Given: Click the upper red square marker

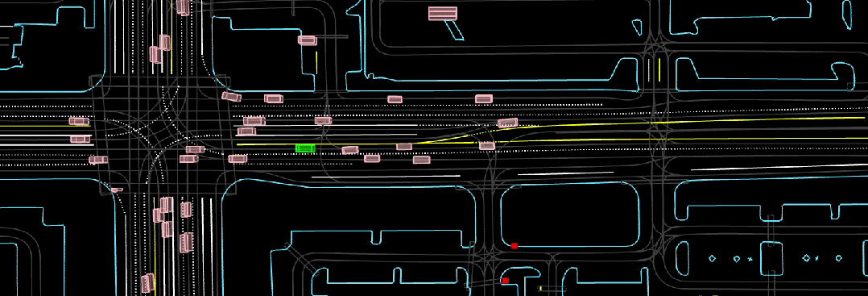Looking at the screenshot, I should 515,245.
